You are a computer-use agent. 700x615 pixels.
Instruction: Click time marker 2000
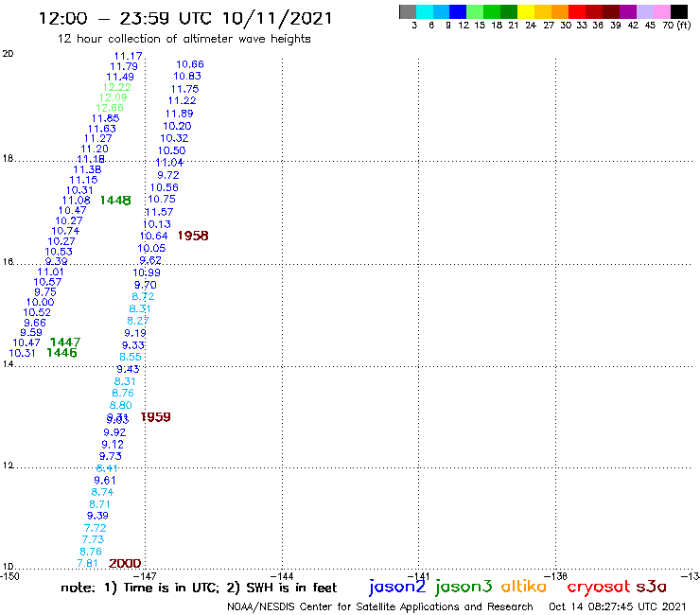(125, 563)
